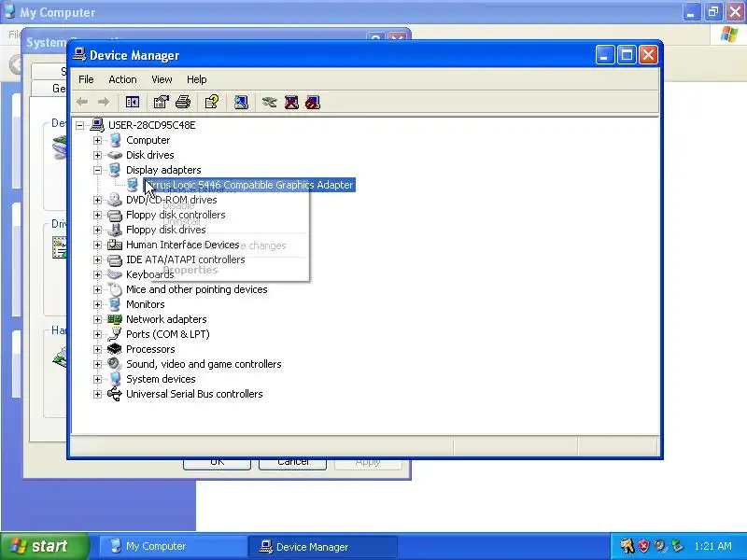
Task: Open the Action menu
Action: pos(122,79)
